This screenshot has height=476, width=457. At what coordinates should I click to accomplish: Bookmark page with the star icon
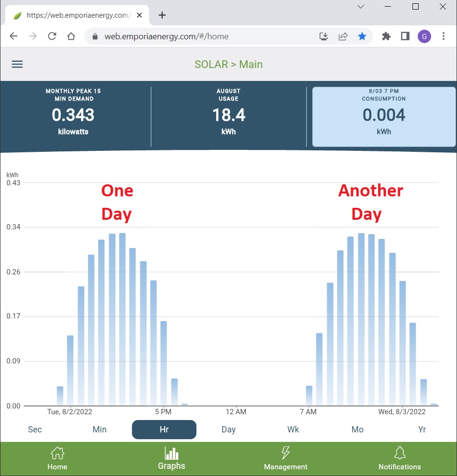coord(362,36)
